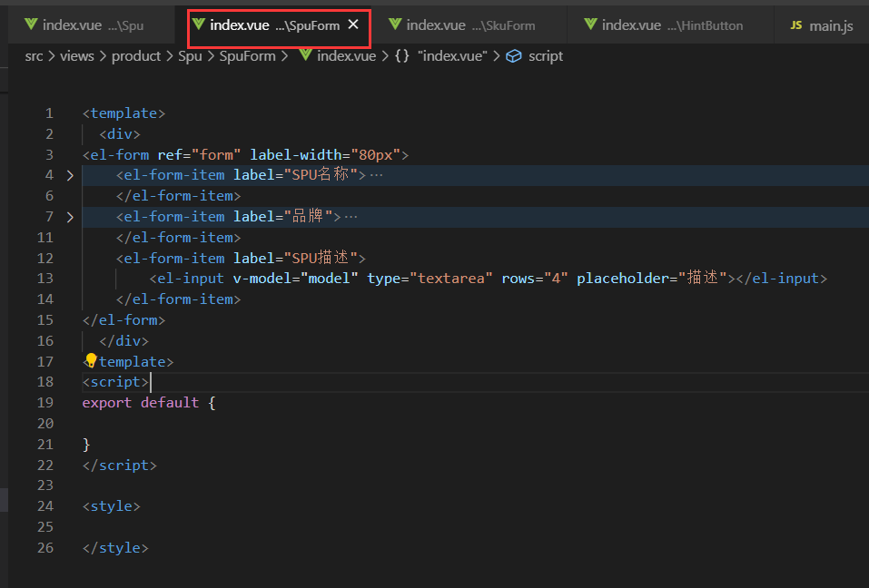Click line number 18 in the gutter
The height and width of the screenshot is (588, 869).
[x=45, y=382]
